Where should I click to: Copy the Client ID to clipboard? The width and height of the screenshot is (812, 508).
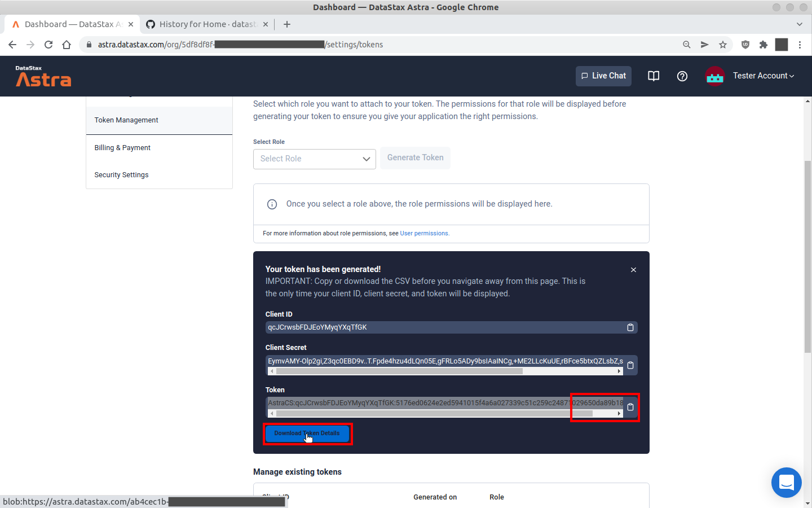click(x=630, y=327)
